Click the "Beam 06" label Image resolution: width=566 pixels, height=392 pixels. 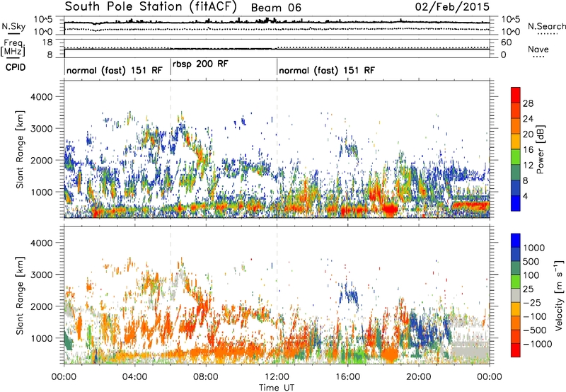[276, 8]
